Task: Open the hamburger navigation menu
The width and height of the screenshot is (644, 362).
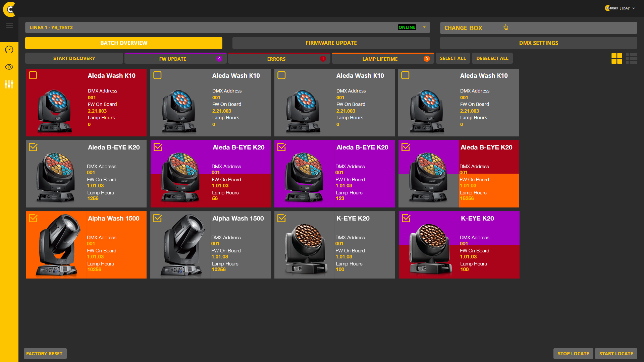Action: coord(9,25)
